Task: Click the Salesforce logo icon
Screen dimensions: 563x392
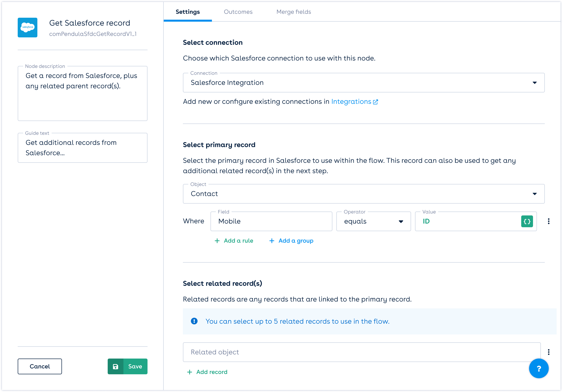Action: click(28, 28)
